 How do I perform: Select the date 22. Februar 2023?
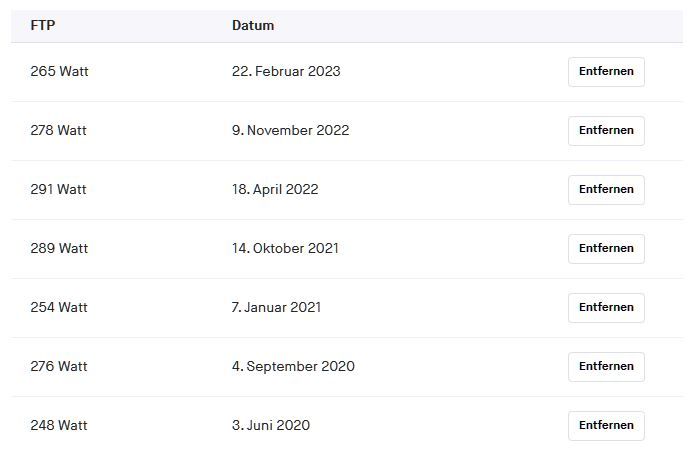pos(286,72)
